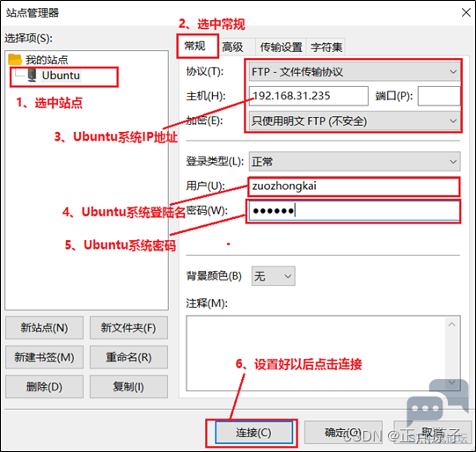Open the 传输设置 tab

tap(281, 47)
